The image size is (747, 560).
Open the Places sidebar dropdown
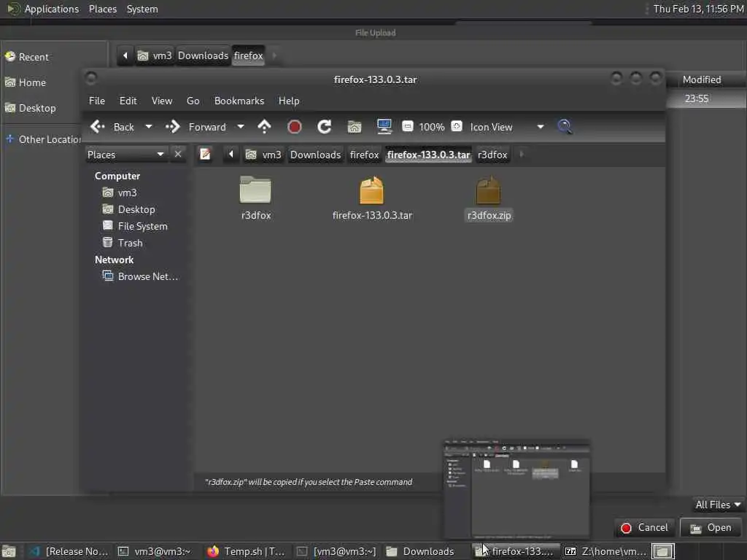[x=125, y=155]
